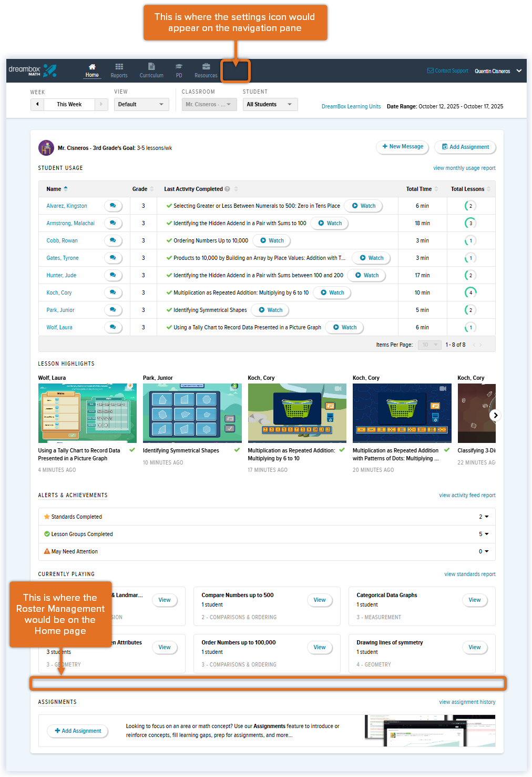The image size is (532, 777).
Task: Click bottom Add Assignment button
Action: coord(78,731)
